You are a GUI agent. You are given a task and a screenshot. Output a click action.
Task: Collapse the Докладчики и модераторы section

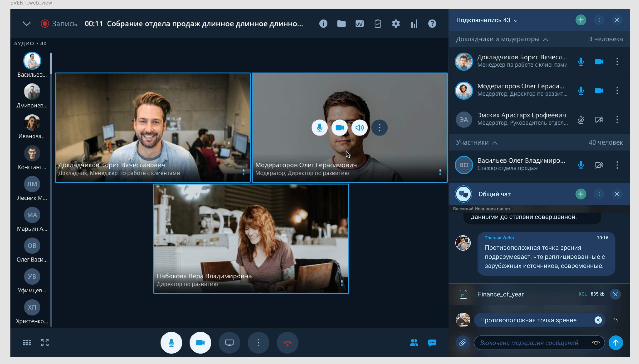point(546,39)
